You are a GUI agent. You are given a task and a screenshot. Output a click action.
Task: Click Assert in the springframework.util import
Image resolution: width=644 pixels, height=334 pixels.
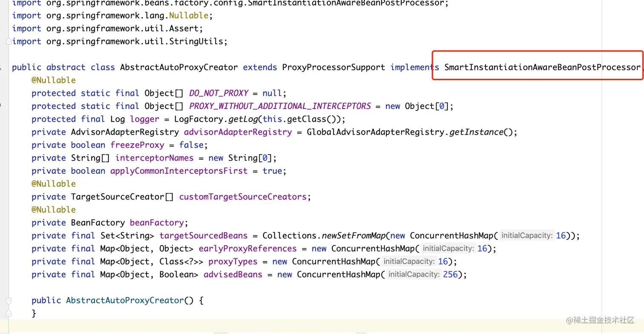(184, 29)
